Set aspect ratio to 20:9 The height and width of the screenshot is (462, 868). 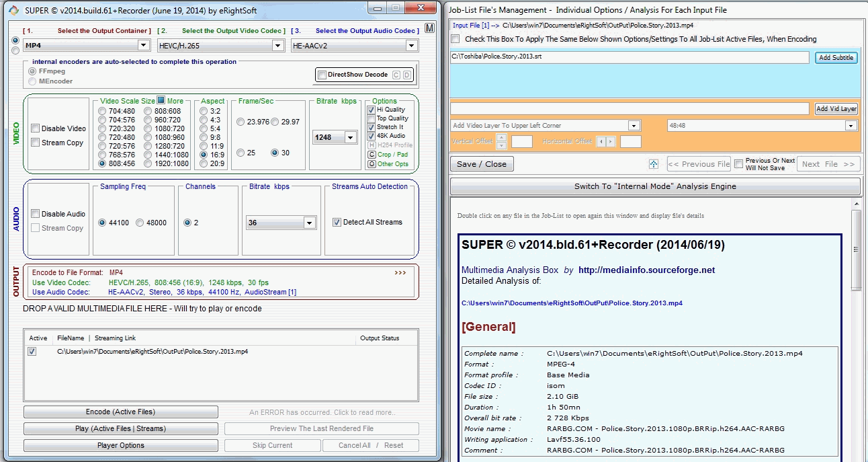(204, 163)
